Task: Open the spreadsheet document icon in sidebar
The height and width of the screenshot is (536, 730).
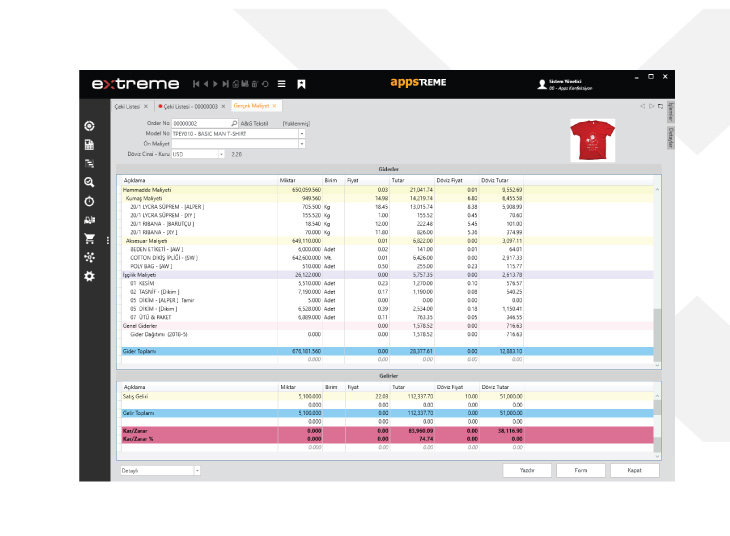Action: point(89,145)
